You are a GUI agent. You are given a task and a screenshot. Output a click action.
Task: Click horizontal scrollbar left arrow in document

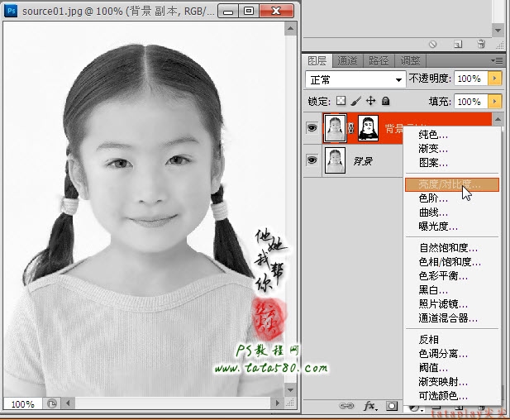point(68,403)
